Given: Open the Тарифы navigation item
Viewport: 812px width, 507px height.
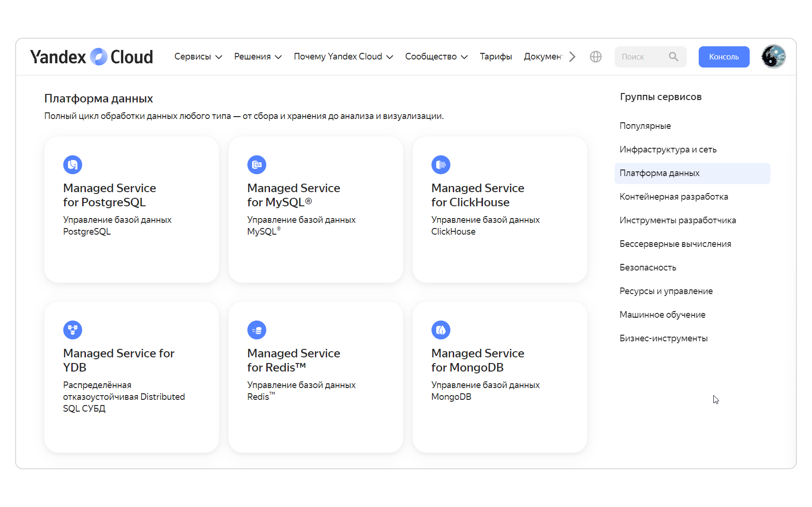Looking at the screenshot, I should (x=496, y=57).
